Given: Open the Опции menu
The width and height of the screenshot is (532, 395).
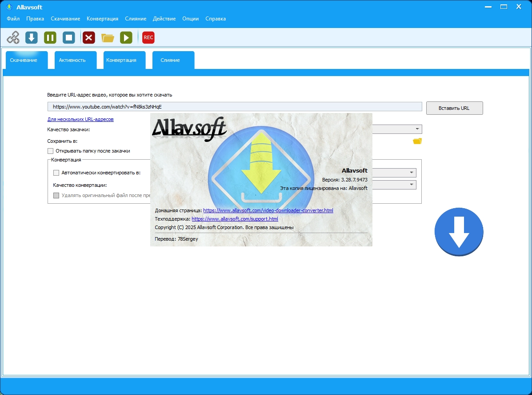Looking at the screenshot, I should (191, 19).
